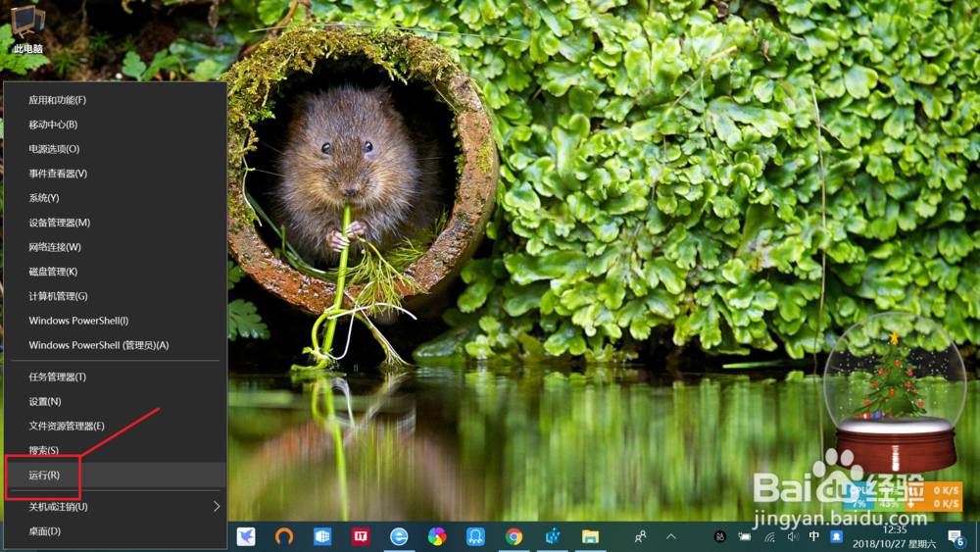
Task: Open the clock and date 2018/10/27
Action: point(895,537)
